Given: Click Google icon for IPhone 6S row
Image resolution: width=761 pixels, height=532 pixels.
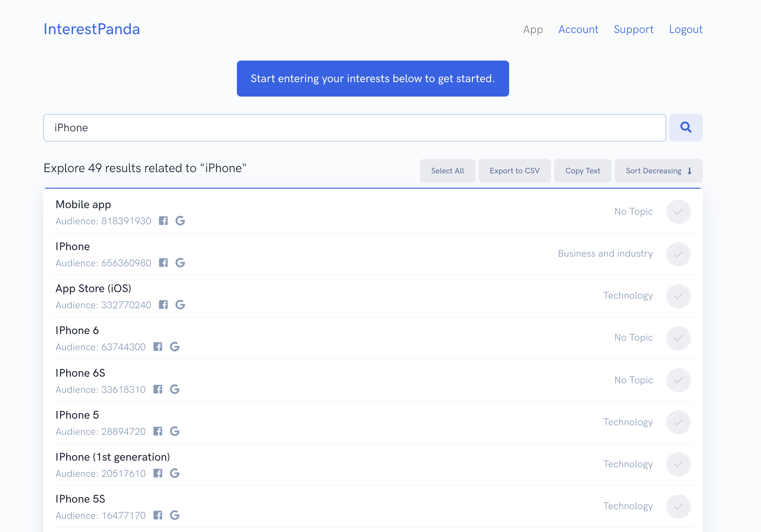Looking at the screenshot, I should [175, 389].
